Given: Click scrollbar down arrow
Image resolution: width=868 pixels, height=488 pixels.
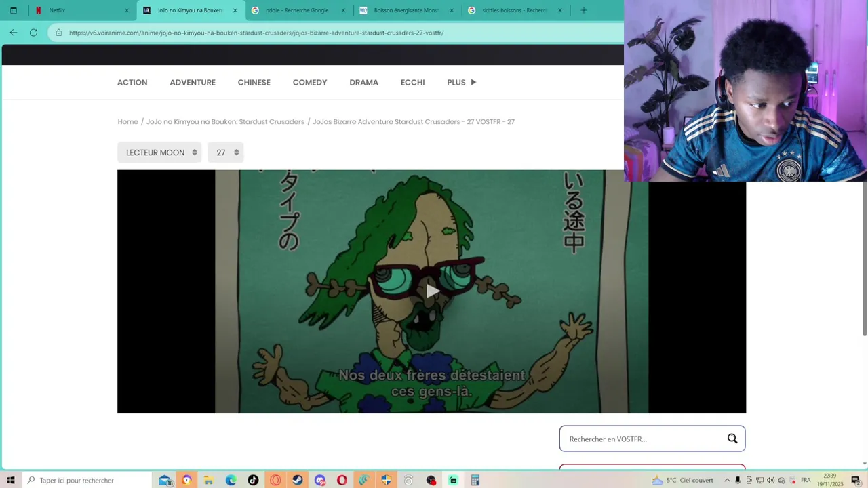Looking at the screenshot, I should (865, 464).
